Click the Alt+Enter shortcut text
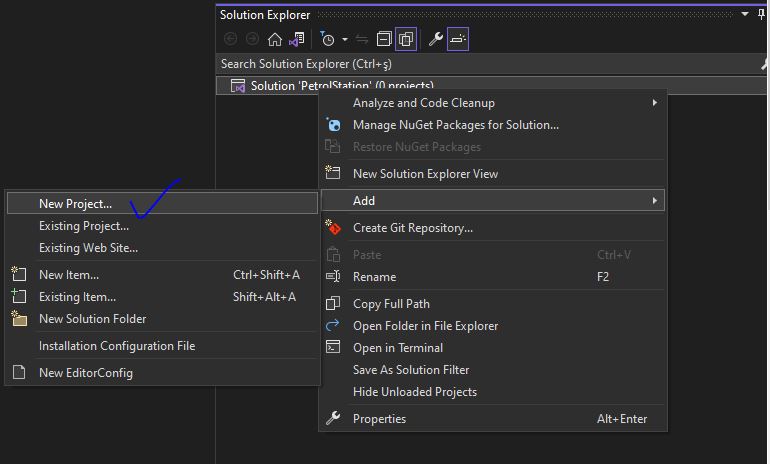Viewport: 770px width, 464px height. coord(622,419)
